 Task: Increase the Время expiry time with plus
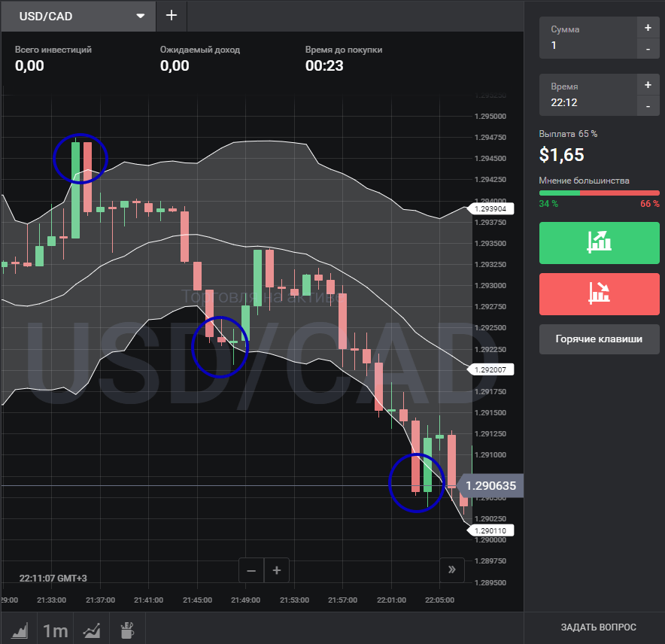[x=648, y=85]
